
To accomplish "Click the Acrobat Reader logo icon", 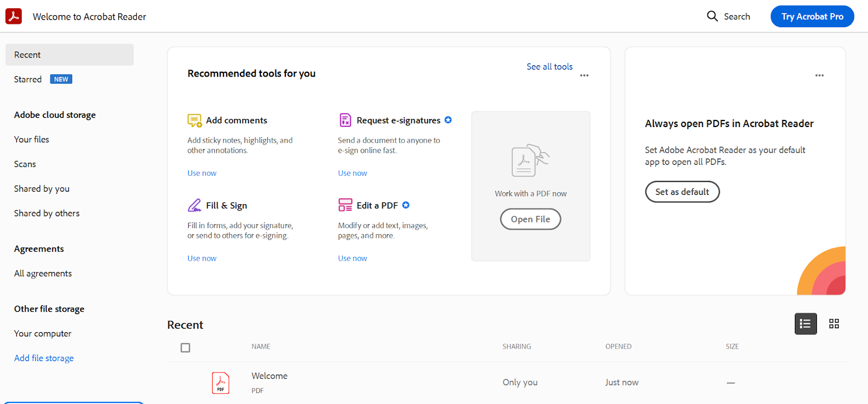I will click(x=14, y=16).
